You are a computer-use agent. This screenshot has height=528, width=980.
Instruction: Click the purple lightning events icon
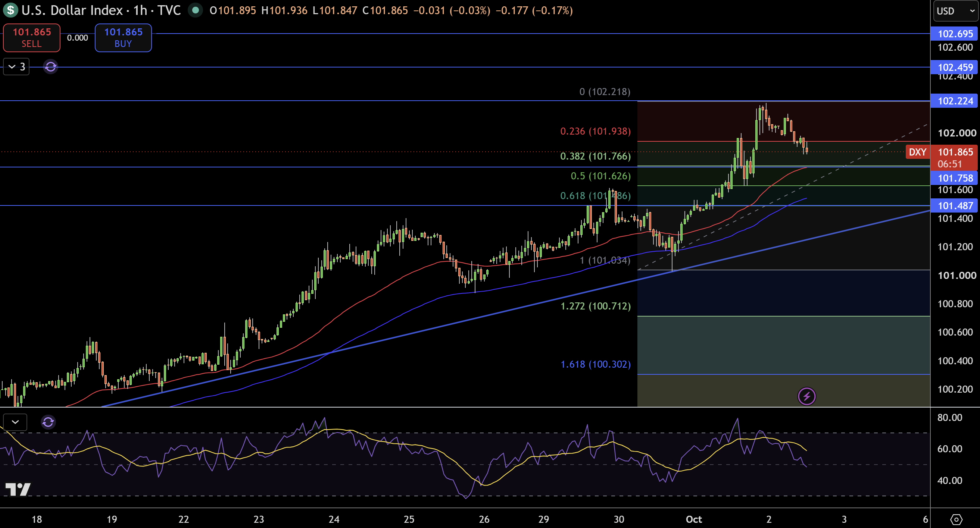tap(806, 396)
